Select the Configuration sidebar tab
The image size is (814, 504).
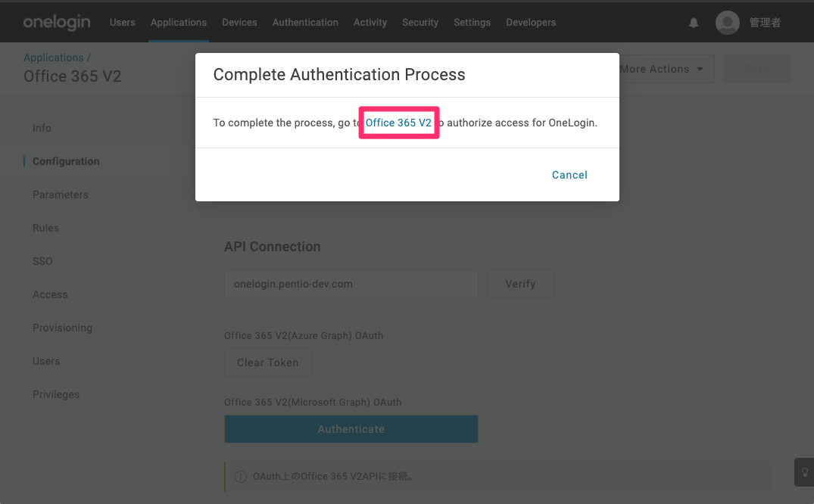coord(66,161)
